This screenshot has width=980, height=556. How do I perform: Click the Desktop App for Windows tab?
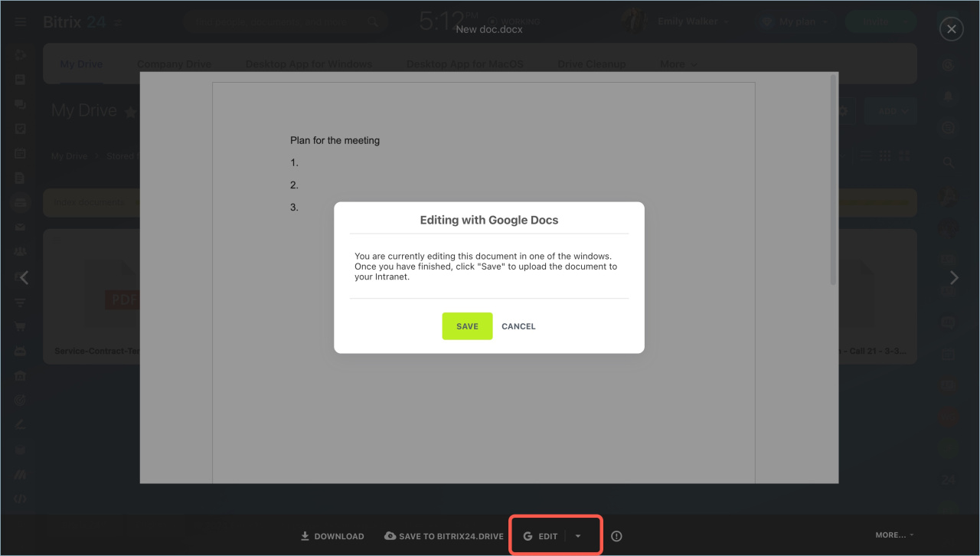[309, 64]
